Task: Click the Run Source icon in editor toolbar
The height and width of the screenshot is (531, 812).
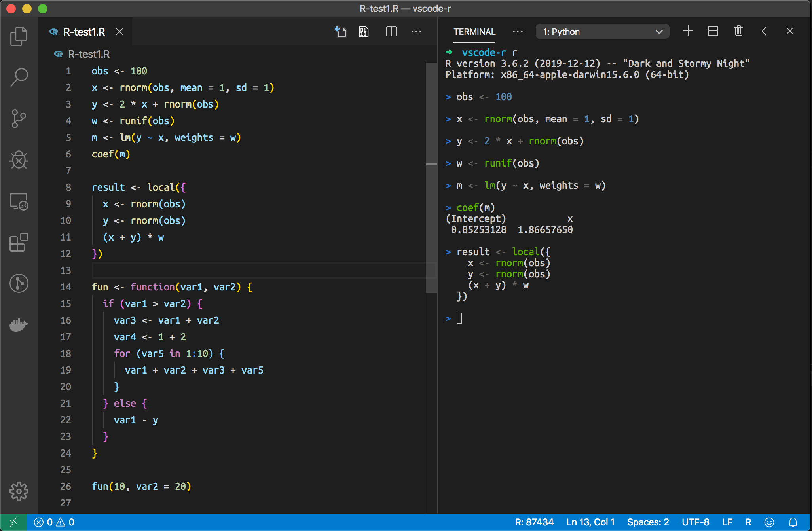Action: 340,32
